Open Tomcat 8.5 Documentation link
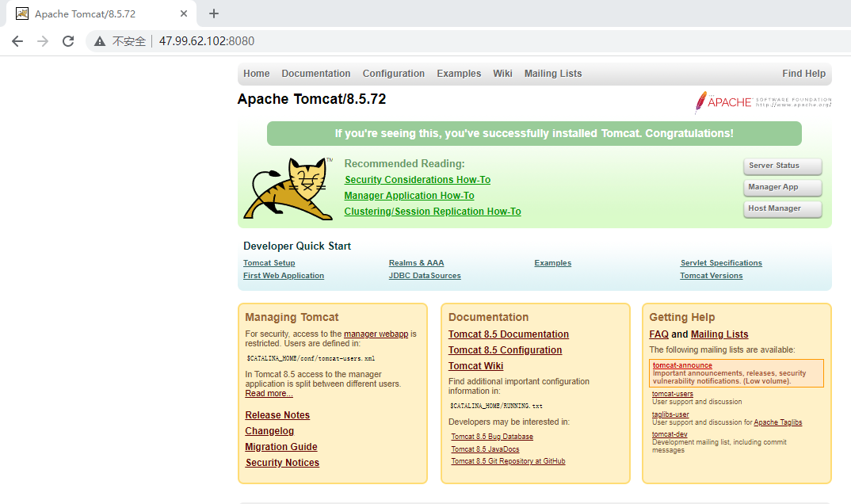 [x=509, y=334]
